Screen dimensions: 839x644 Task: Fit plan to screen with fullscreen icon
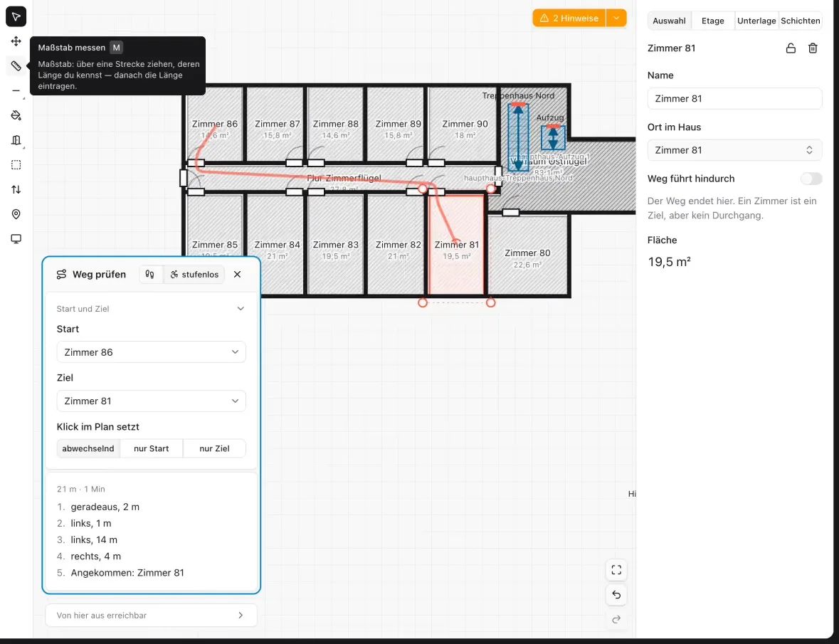point(616,570)
